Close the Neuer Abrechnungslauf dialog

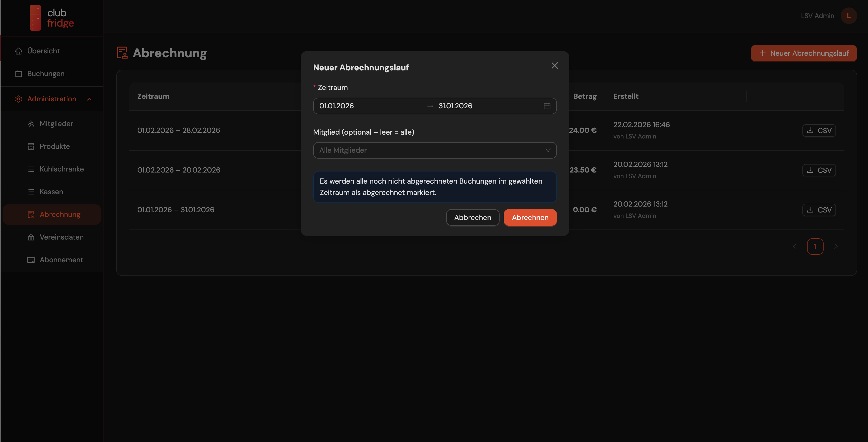click(x=554, y=66)
